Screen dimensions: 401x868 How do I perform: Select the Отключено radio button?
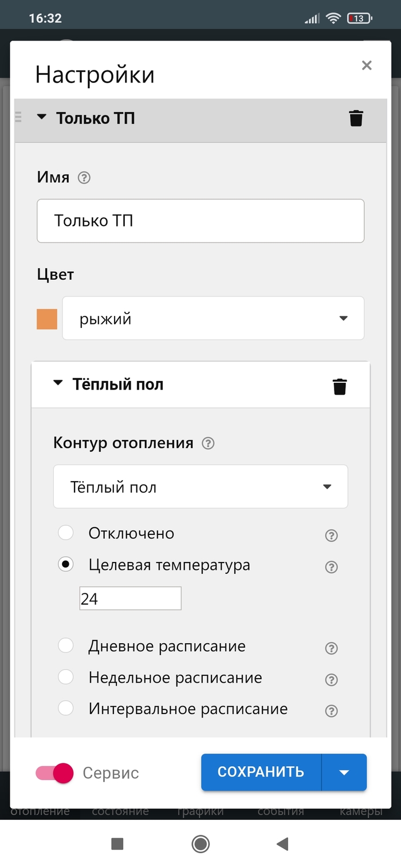click(x=66, y=533)
